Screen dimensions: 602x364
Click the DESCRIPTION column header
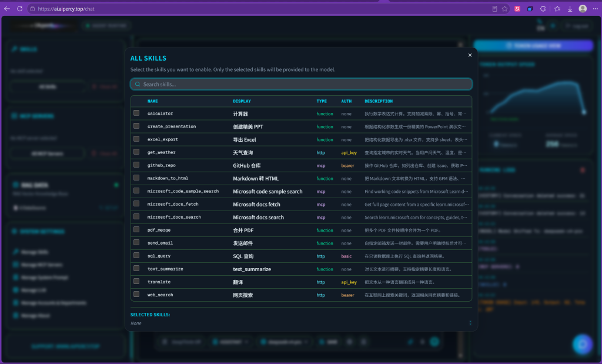tap(379, 101)
